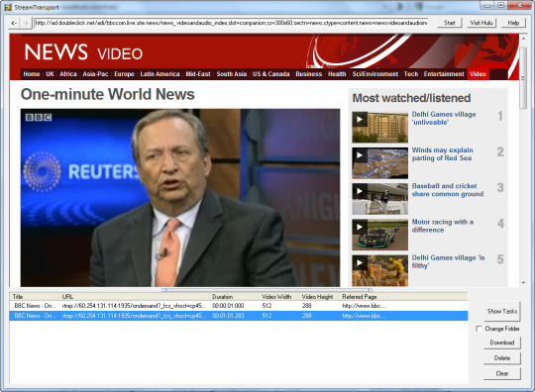This screenshot has height=392, width=535.
Task: Open link Delhi Games village 'unliveable'
Action: (444, 118)
